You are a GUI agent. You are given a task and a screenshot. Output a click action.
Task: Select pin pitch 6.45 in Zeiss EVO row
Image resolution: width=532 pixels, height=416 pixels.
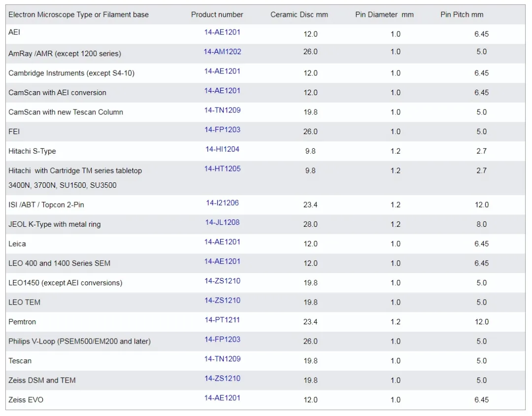coord(482,400)
